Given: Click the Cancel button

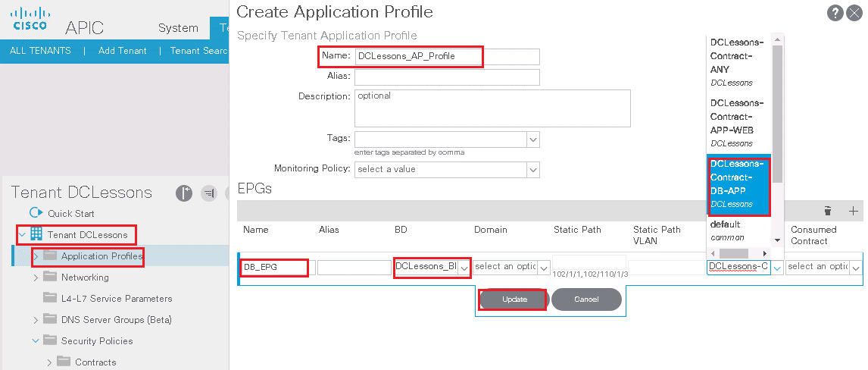Looking at the screenshot, I should point(586,299).
